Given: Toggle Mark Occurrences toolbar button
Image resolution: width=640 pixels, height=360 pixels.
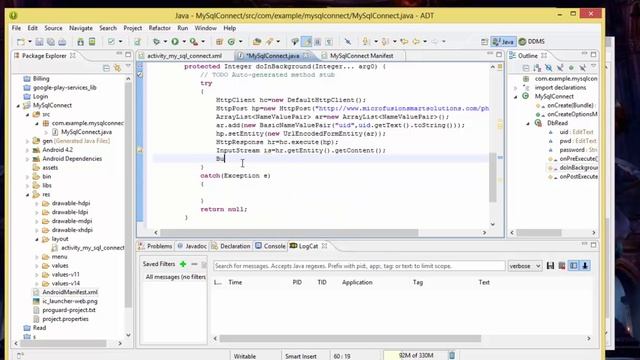Looking at the screenshot, I should (307, 42).
